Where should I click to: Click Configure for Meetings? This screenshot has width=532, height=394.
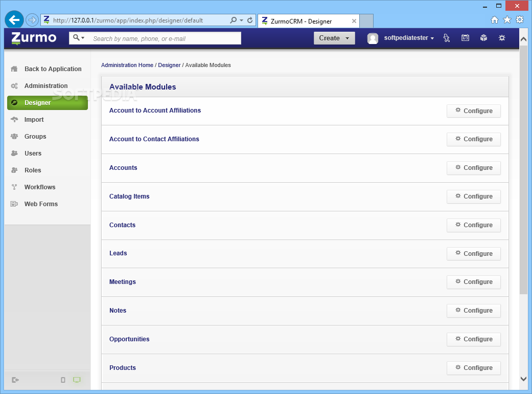(474, 282)
